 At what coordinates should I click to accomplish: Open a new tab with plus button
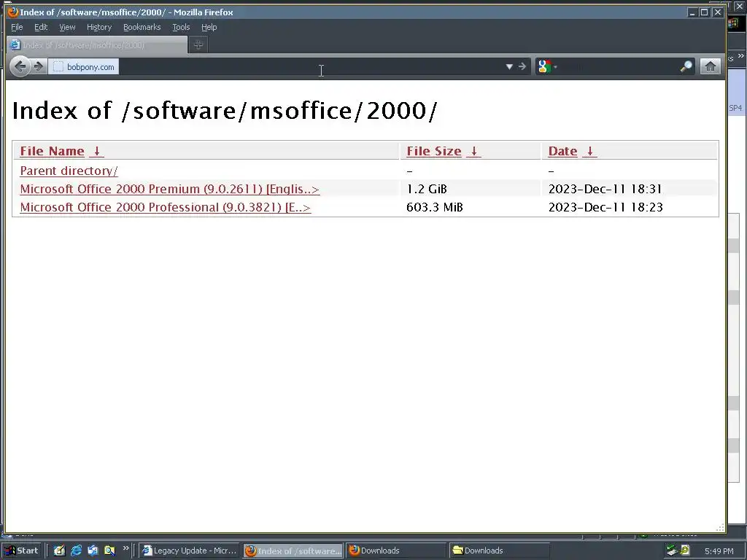click(198, 44)
